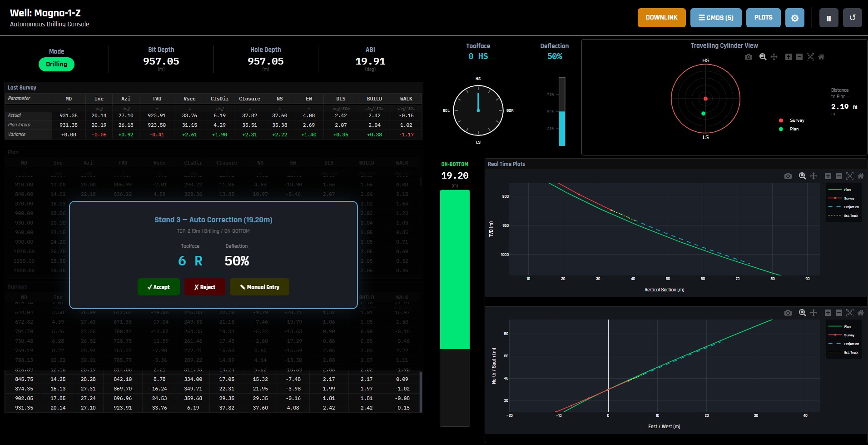
Task: Zoom in on Travelling Cylinder View plot
Action: pyautogui.click(x=789, y=57)
